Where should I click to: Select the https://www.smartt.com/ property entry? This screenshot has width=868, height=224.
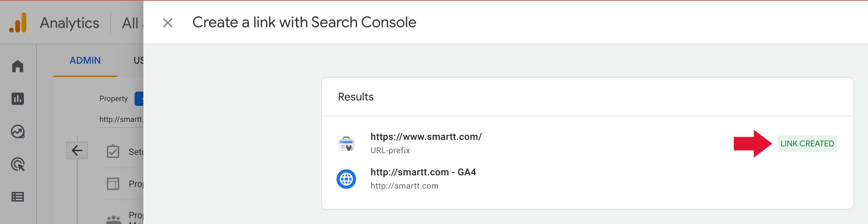click(x=425, y=137)
